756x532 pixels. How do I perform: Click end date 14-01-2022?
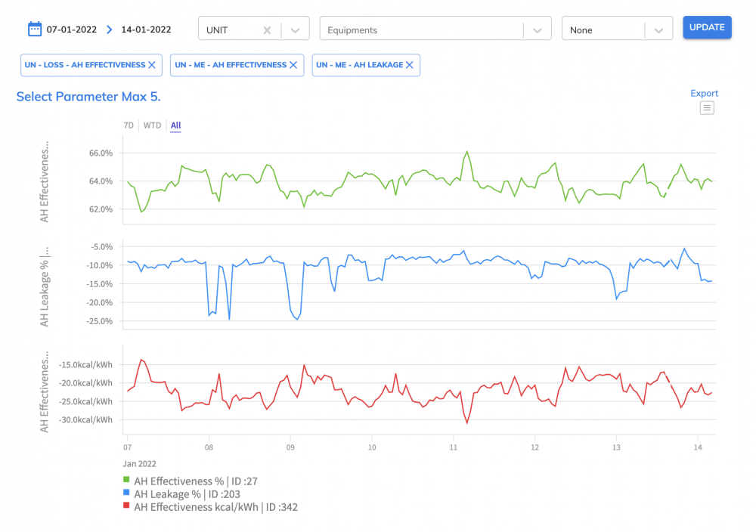pos(146,29)
